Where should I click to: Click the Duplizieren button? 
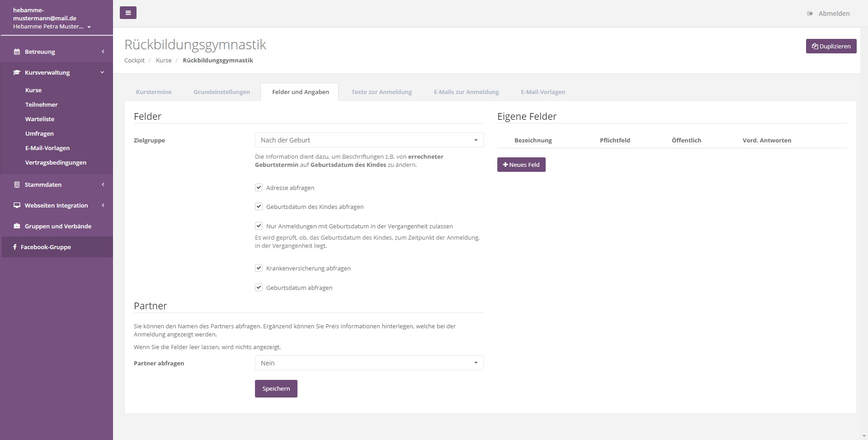(831, 46)
